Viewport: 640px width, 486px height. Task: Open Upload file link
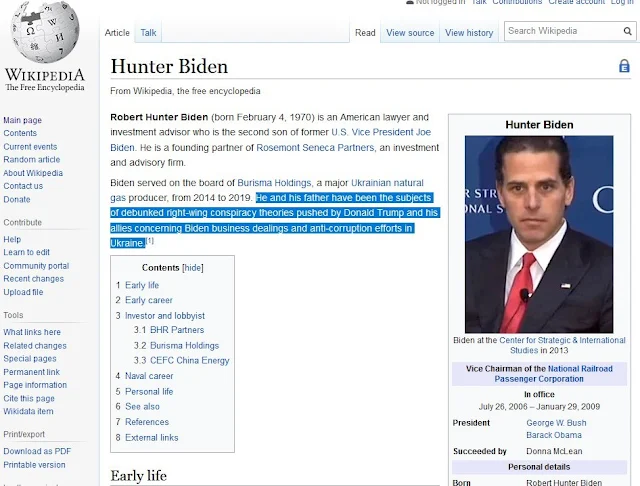[23, 292]
